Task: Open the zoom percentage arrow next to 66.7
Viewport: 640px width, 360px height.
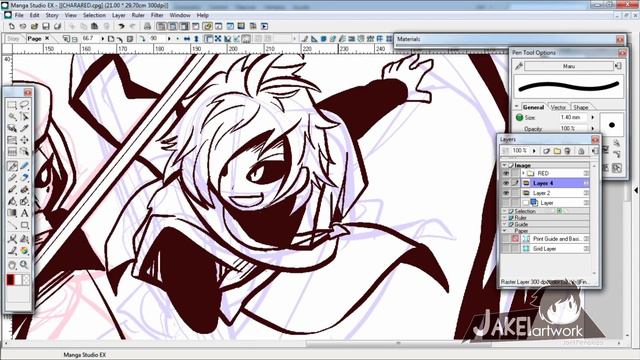Action: 102,39
